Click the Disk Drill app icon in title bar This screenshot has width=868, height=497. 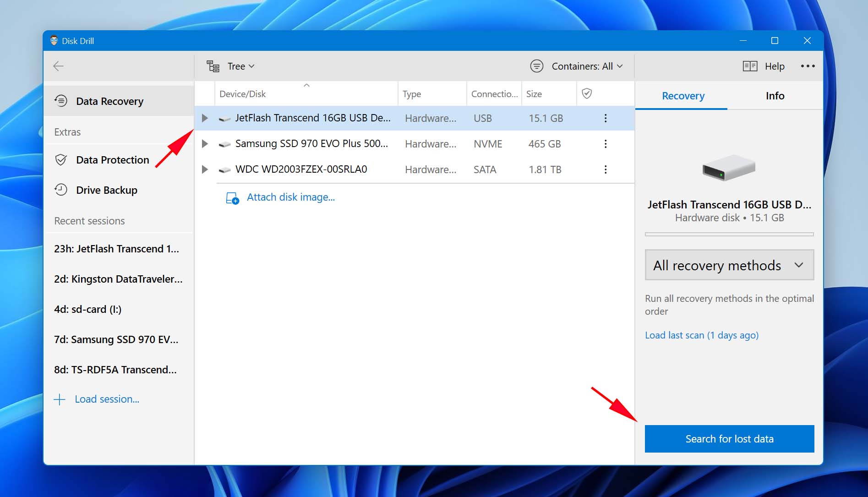point(54,40)
